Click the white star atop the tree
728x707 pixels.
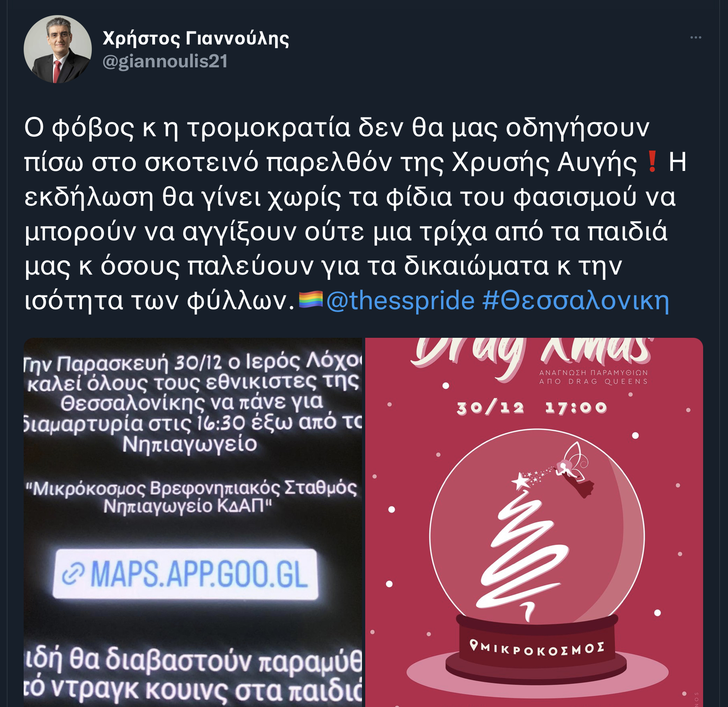(521, 481)
